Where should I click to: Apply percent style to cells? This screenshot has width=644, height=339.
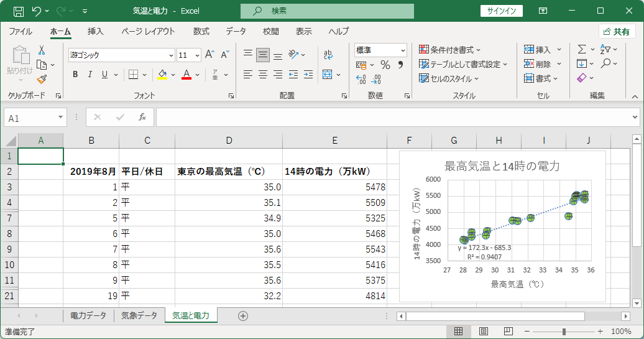(385, 65)
